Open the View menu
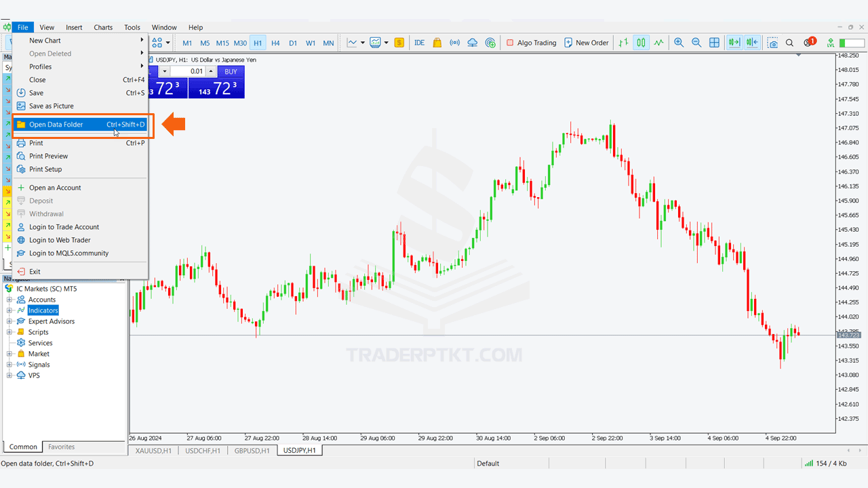 (x=47, y=27)
